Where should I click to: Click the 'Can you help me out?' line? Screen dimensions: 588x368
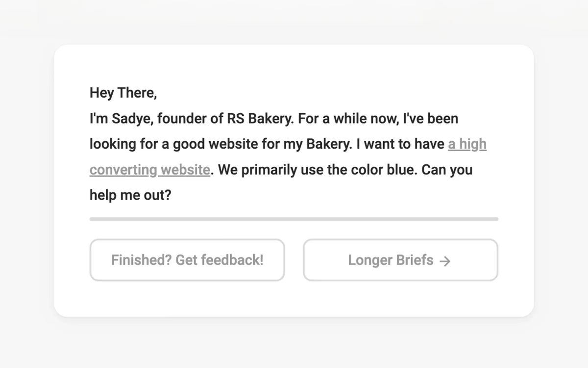(x=130, y=195)
